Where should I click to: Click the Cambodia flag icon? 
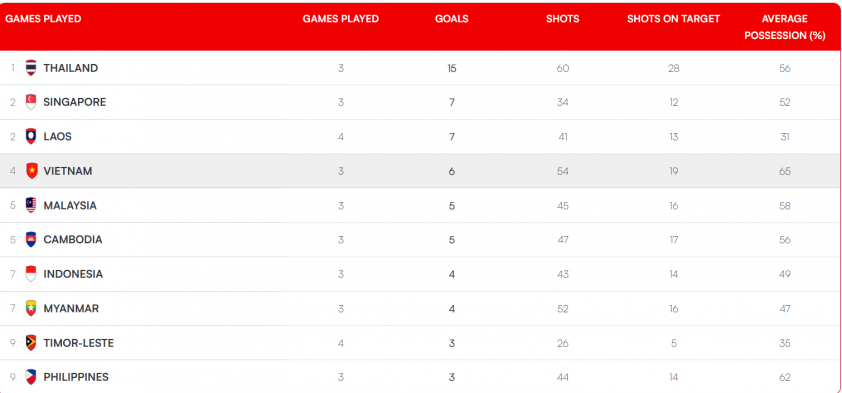(x=31, y=239)
